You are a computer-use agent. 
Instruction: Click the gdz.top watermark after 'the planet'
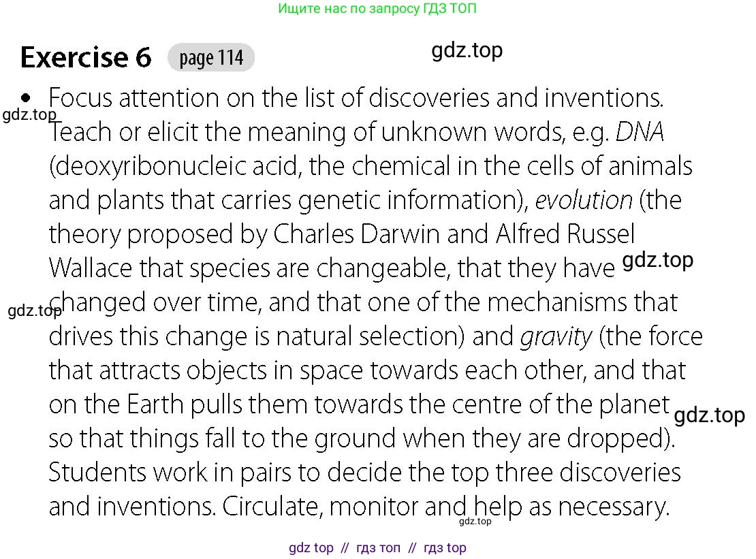[709, 415]
